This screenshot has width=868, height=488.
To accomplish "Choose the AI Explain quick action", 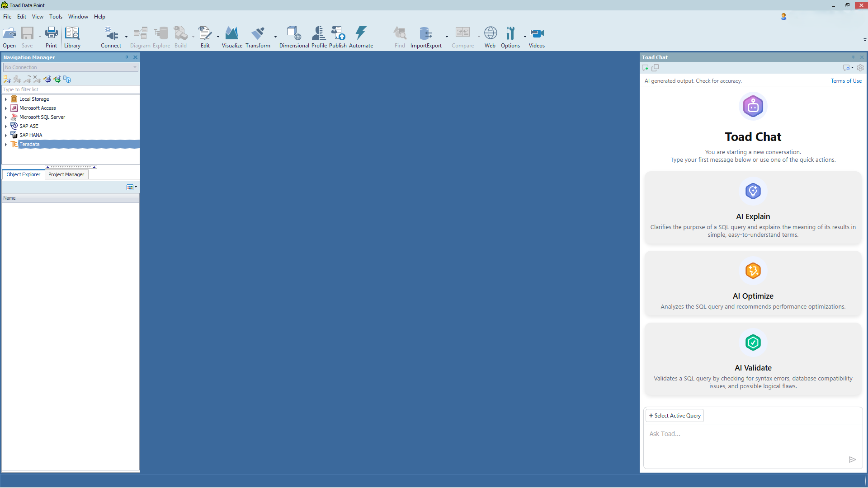I will click(x=753, y=208).
